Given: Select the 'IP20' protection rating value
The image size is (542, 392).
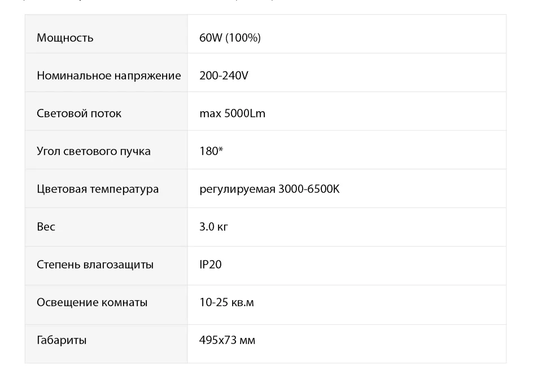Looking at the screenshot, I should tap(211, 265).
